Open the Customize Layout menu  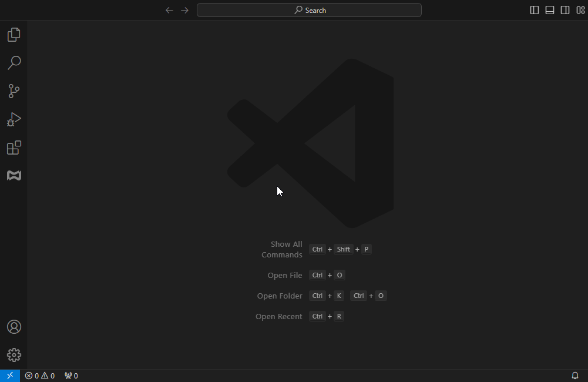pos(580,10)
